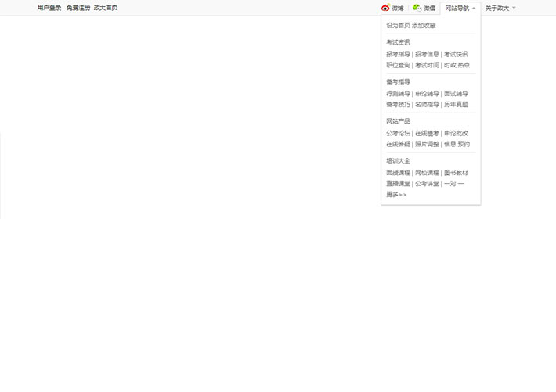Screen dimensions: 556x392
Task: Open the 照片调整 link
Action: pyautogui.click(x=427, y=145)
